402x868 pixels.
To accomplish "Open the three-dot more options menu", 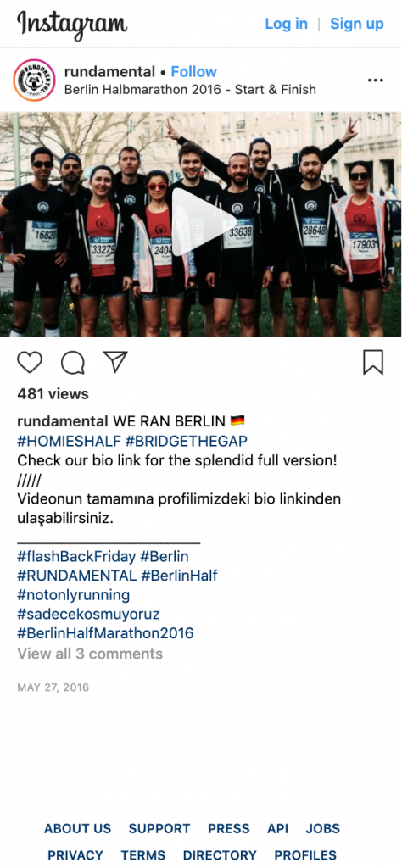I will (x=376, y=81).
